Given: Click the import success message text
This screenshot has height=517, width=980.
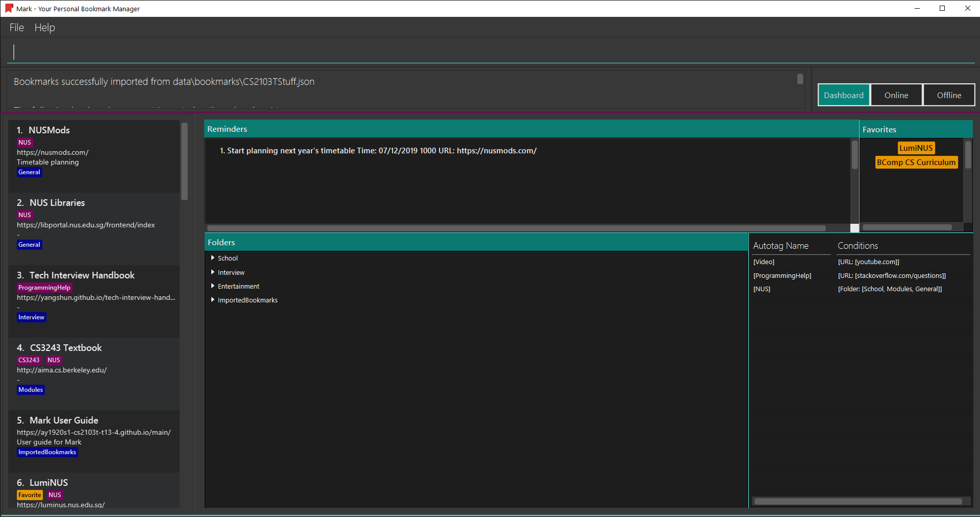Looking at the screenshot, I should (x=164, y=82).
